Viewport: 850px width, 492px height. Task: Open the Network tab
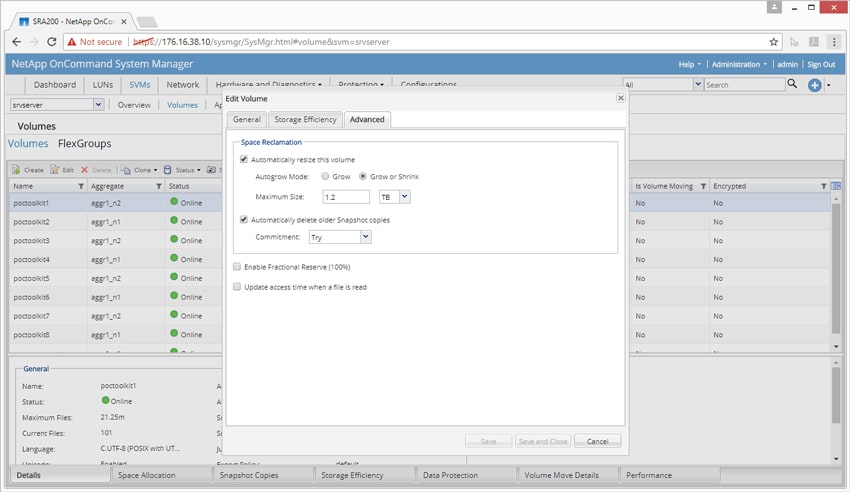coord(183,85)
